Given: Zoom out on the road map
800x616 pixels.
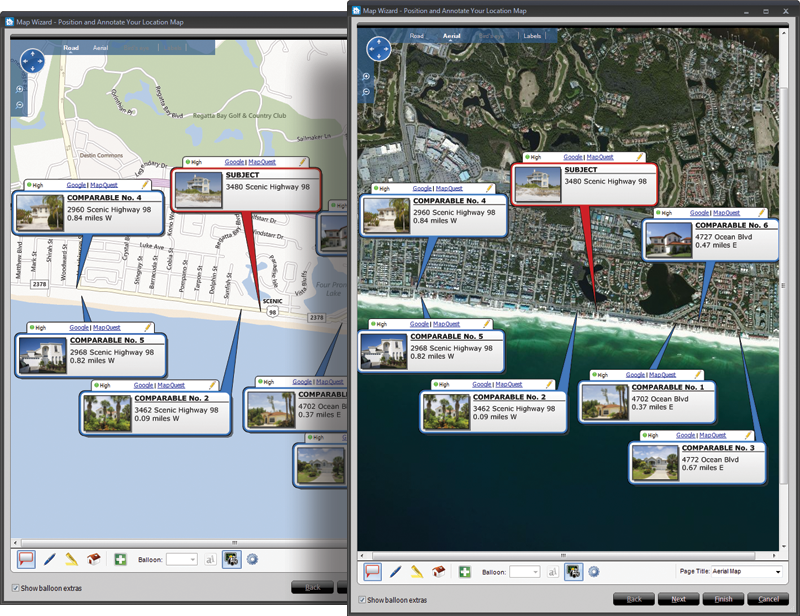Looking at the screenshot, I should [19, 105].
